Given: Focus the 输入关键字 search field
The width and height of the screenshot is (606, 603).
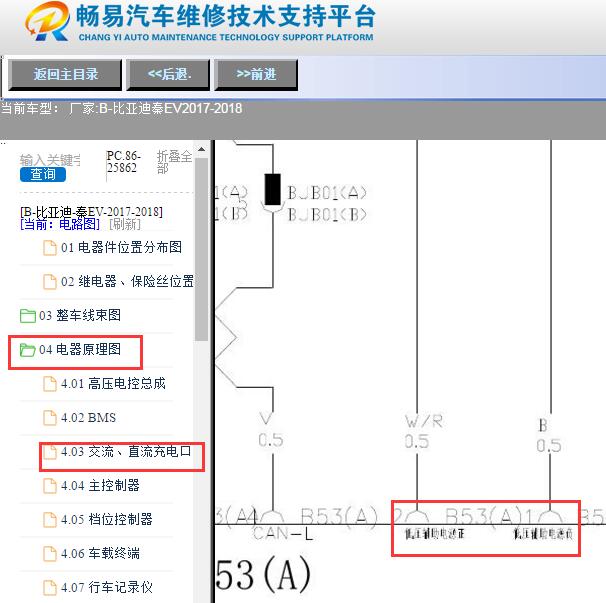Looking at the screenshot, I should (x=50, y=160).
